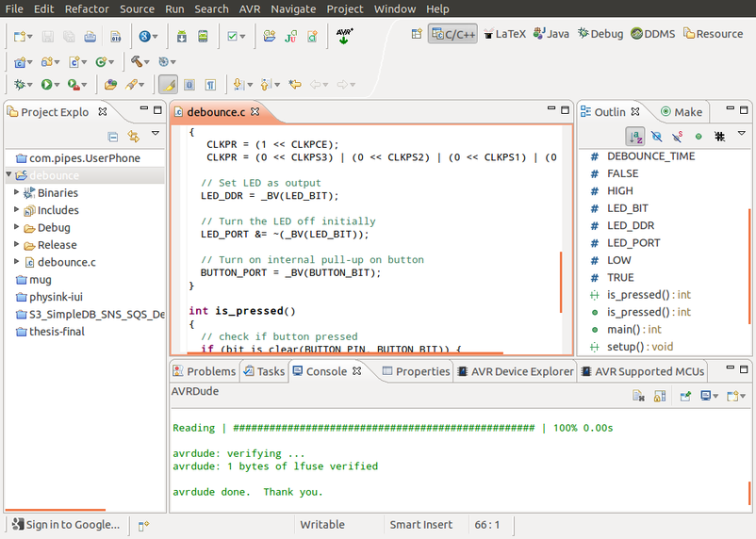The height and width of the screenshot is (539, 756).
Task: Expand the Includes node in project tree
Action: tap(17, 210)
